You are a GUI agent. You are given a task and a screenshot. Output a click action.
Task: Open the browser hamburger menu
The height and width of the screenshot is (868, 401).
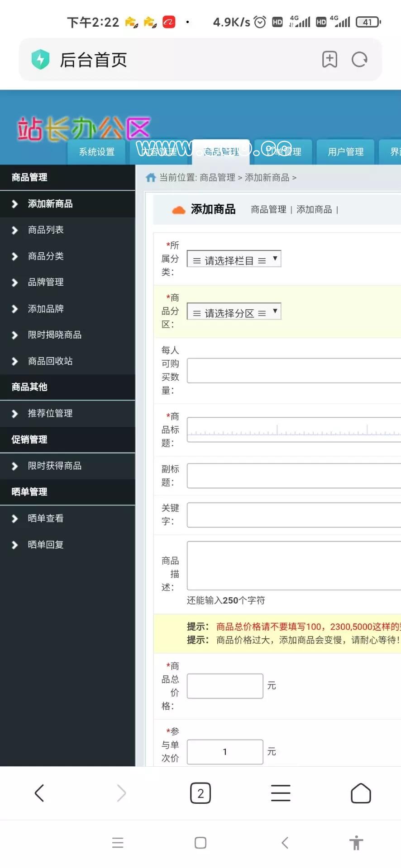tap(281, 793)
